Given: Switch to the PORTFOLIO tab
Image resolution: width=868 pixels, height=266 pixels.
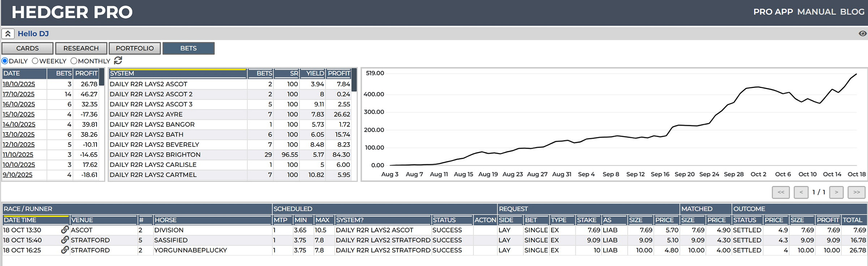Looking at the screenshot, I should coord(135,48).
